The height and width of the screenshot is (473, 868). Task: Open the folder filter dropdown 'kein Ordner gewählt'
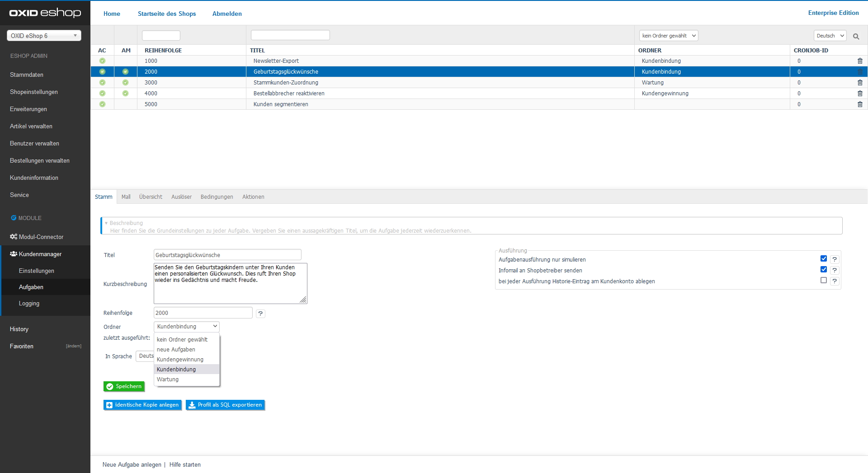click(x=668, y=36)
